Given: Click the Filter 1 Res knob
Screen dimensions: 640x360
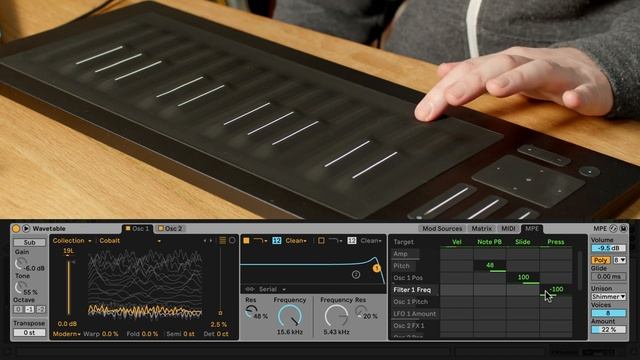Looking at the screenshot, I should (x=251, y=312).
